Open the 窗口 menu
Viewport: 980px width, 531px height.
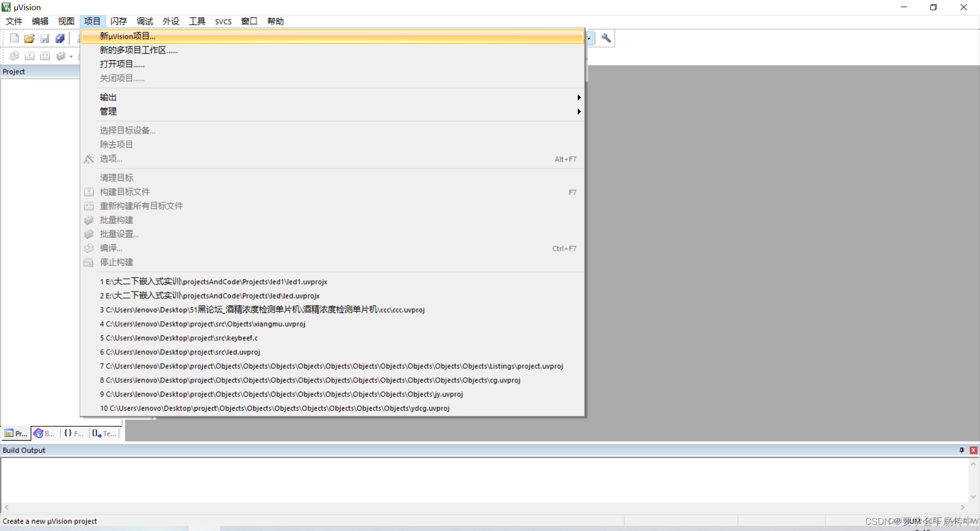tap(249, 21)
